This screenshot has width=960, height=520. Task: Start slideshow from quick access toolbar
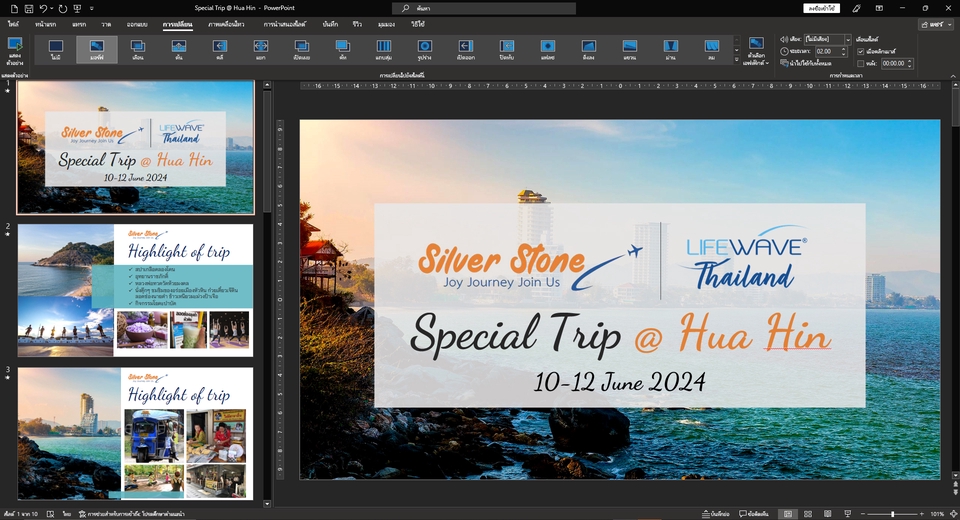(77, 9)
